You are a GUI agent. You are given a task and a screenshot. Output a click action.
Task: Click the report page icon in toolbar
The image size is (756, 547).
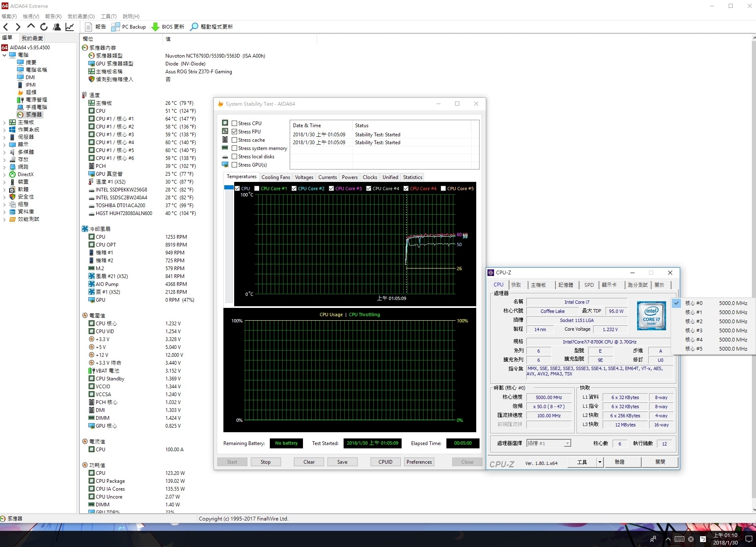(88, 27)
